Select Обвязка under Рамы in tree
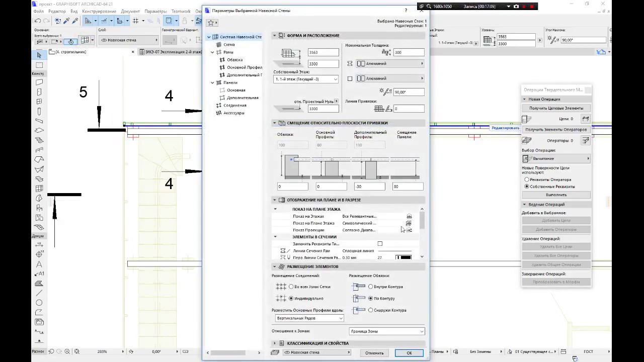Image resolution: width=644 pixels, height=362 pixels. pyautogui.click(x=234, y=60)
